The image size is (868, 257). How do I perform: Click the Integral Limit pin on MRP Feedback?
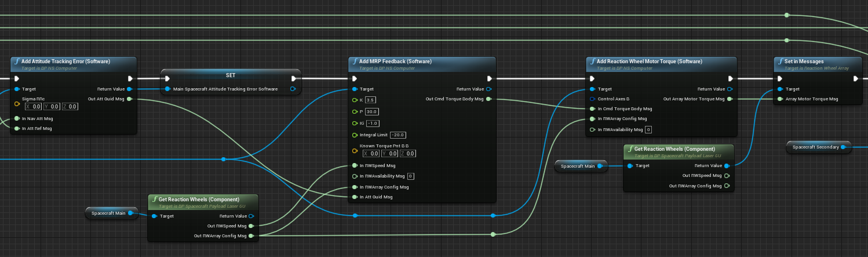coord(355,135)
